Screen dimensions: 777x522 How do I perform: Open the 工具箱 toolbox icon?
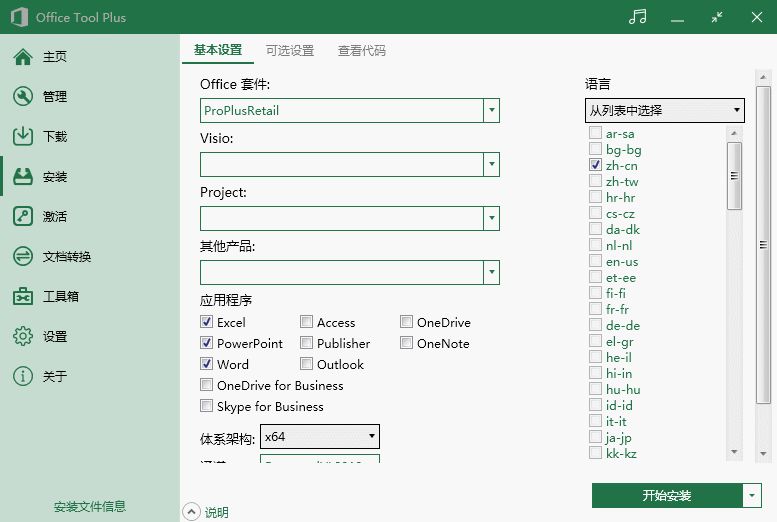pyautogui.click(x=23, y=296)
